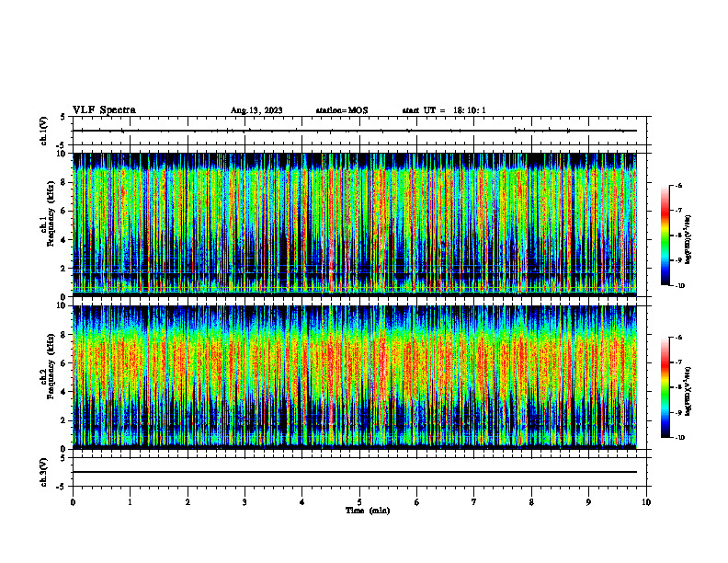
Task: Click the ch.1 spectrogram panel
Action: click(x=355, y=224)
